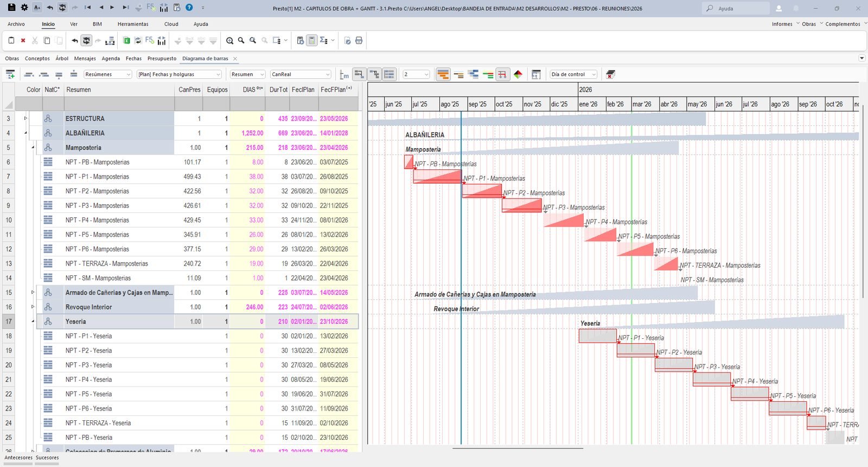Open the Informes button at top right
The height and width of the screenshot is (467, 868).
pos(782,24)
